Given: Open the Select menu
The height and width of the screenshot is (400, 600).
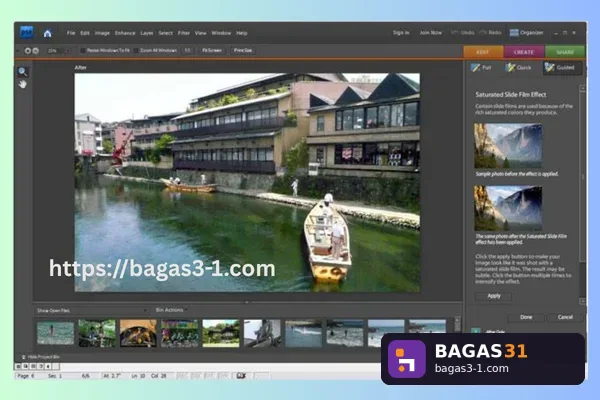Looking at the screenshot, I should point(166,33).
